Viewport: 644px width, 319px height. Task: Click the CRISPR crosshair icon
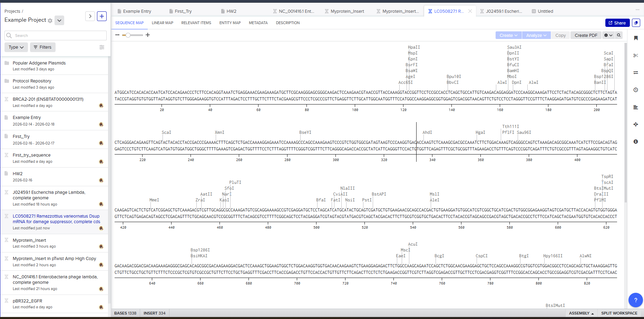[635, 124]
